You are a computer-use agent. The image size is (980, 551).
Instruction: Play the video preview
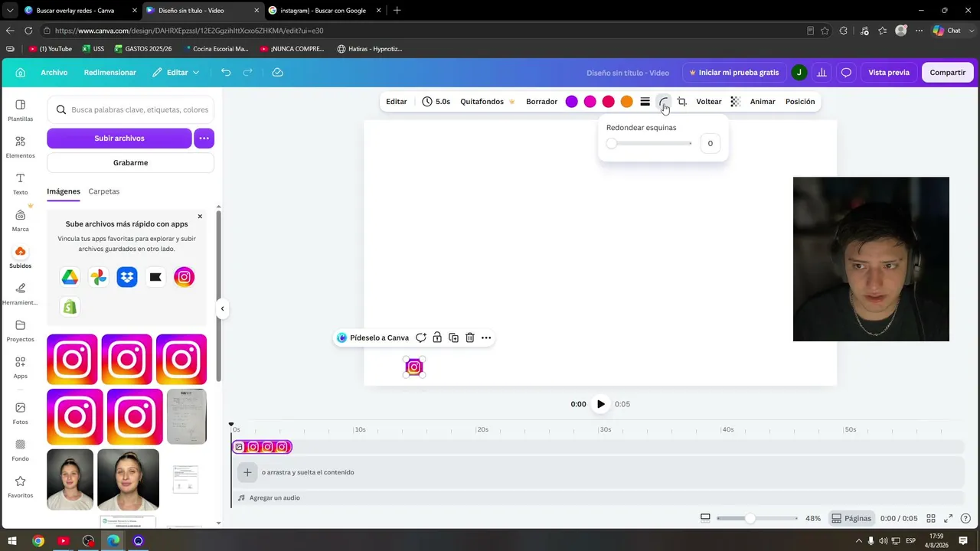click(601, 404)
